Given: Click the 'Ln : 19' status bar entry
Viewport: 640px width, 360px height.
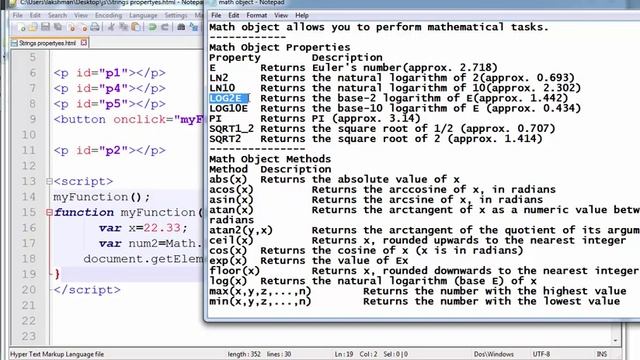Looking at the screenshot, I should [344, 354].
